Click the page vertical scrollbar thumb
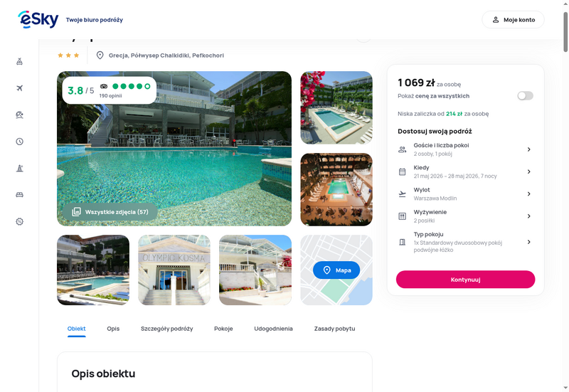Image resolution: width=569 pixels, height=392 pixels. coord(565,32)
